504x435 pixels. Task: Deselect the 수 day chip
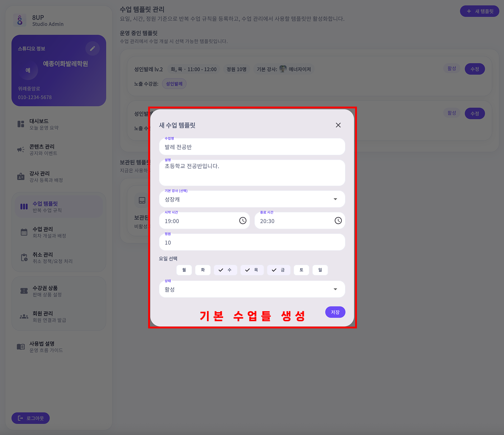point(225,270)
